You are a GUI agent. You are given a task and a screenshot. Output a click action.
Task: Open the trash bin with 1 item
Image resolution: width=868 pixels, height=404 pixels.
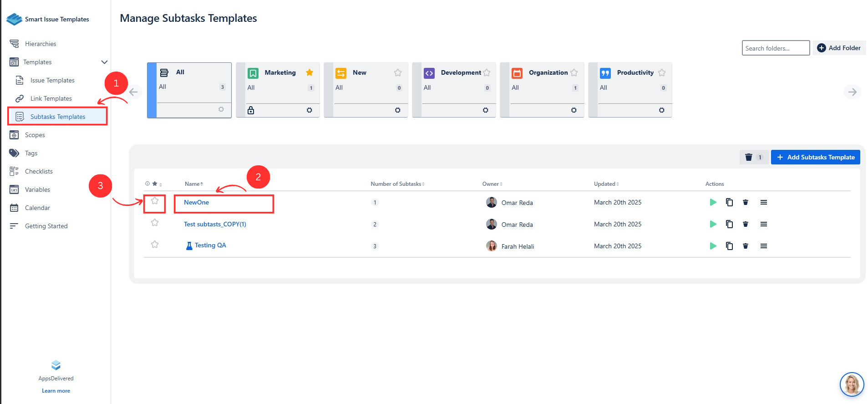753,157
